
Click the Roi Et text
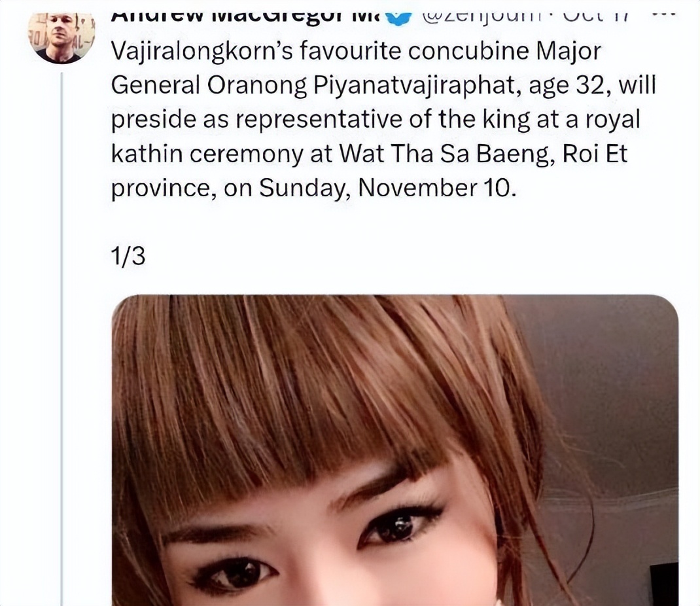click(x=595, y=154)
